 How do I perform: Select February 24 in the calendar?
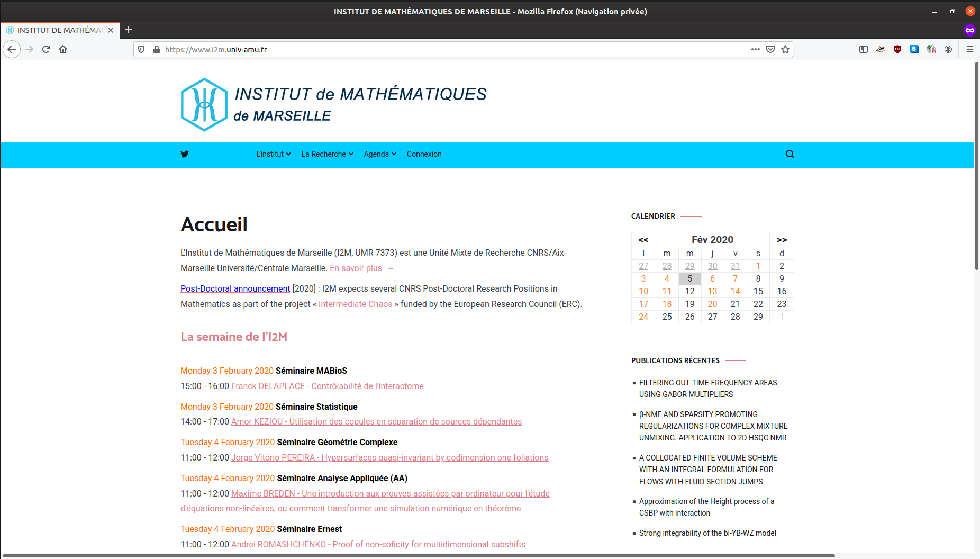point(643,317)
